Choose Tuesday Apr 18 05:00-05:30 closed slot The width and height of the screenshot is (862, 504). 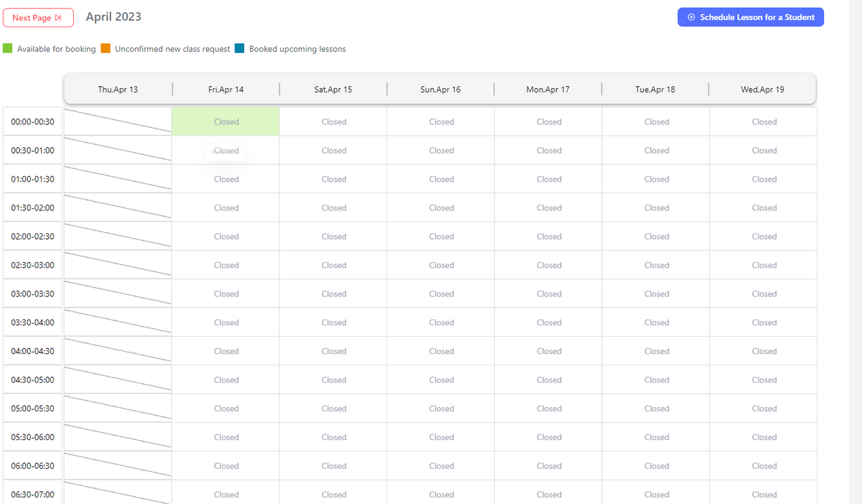[657, 409]
